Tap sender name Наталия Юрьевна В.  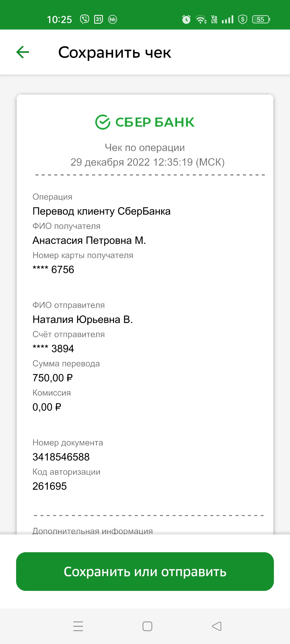(x=83, y=320)
